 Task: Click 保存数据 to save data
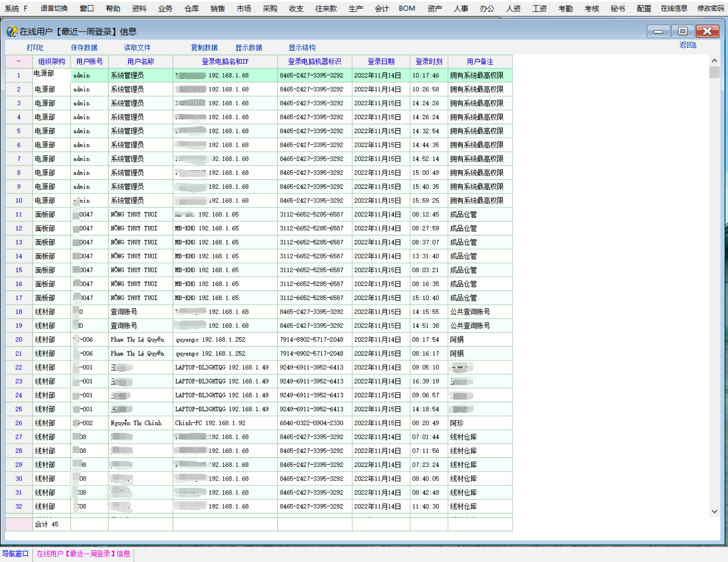click(x=84, y=48)
